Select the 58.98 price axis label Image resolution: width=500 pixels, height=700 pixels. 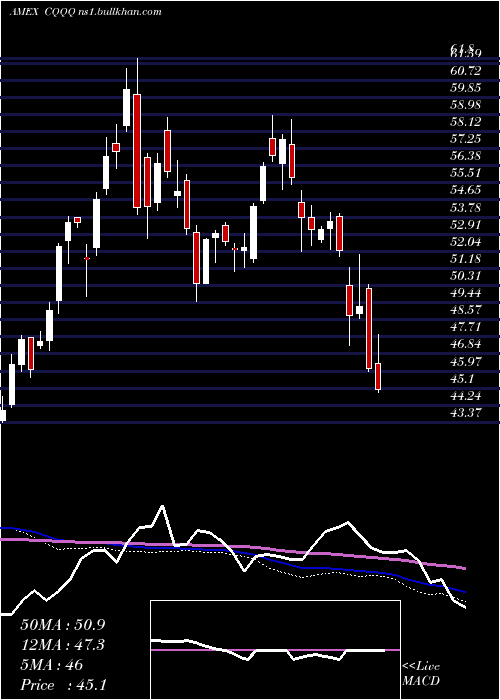tap(466, 104)
